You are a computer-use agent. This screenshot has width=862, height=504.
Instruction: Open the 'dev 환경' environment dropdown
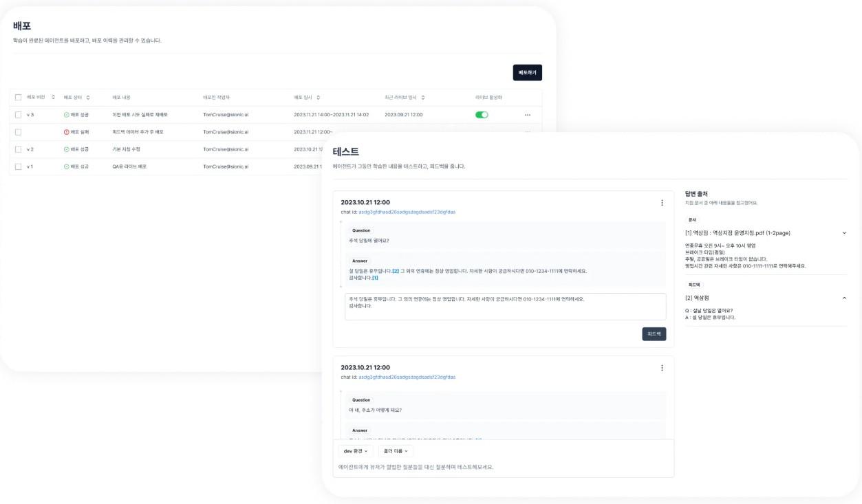click(x=356, y=451)
